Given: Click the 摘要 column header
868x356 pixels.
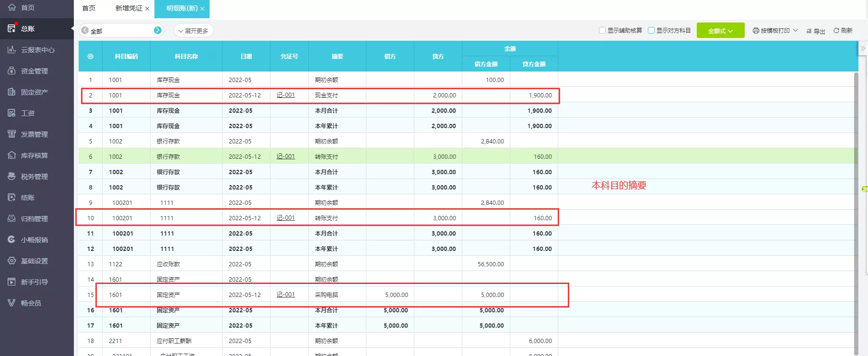Looking at the screenshot, I should click(x=337, y=57).
